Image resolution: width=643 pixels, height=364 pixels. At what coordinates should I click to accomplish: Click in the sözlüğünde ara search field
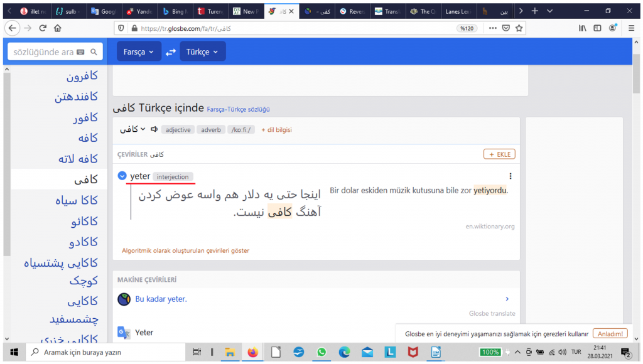(44, 52)
